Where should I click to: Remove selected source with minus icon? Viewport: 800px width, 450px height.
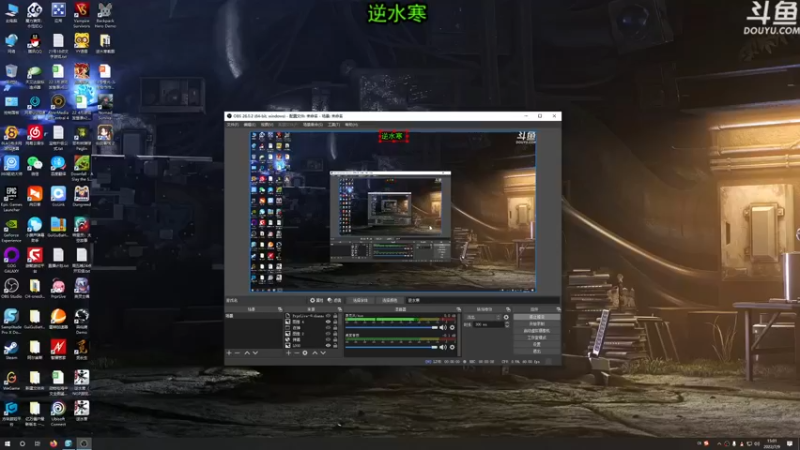pos(297,353)
